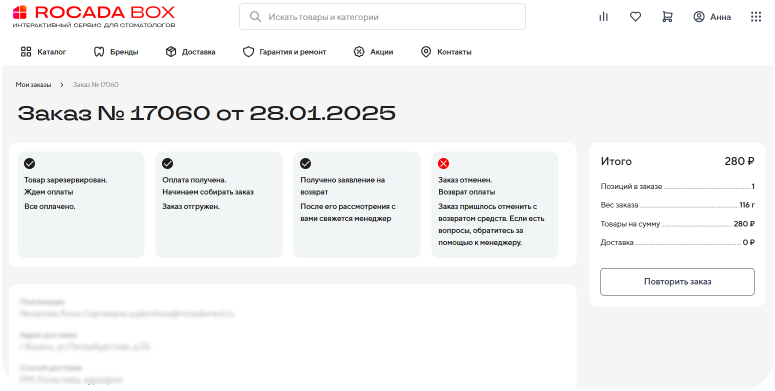Viewport: 775px width, 391px height.
Task: Focus the product and category search field
Action: tap(382, 17)
